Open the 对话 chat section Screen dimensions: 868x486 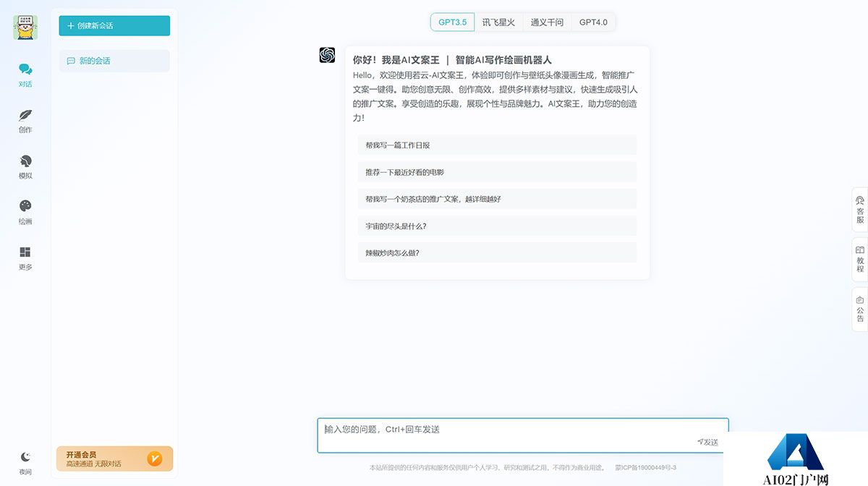point(25,74)
